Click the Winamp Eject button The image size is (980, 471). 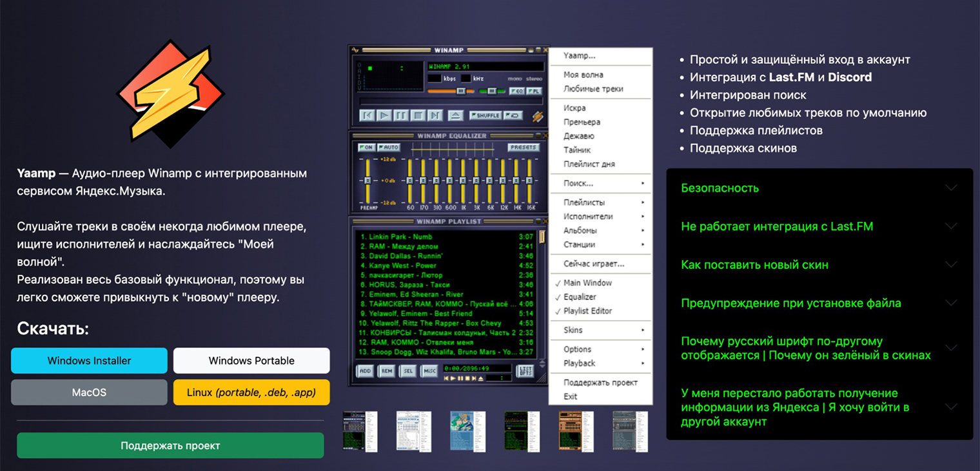[455, 115]
